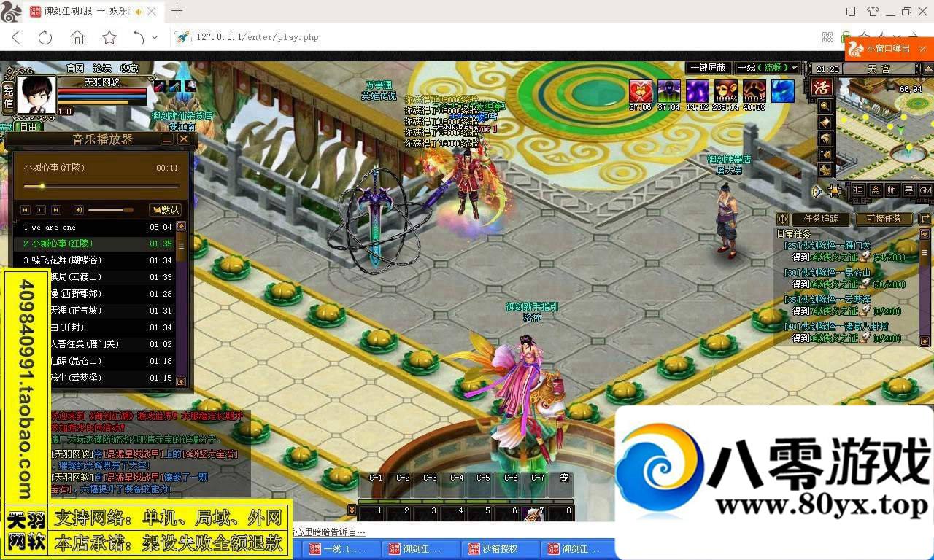Click the dark figure buff icon 37:04

point(668,90)
